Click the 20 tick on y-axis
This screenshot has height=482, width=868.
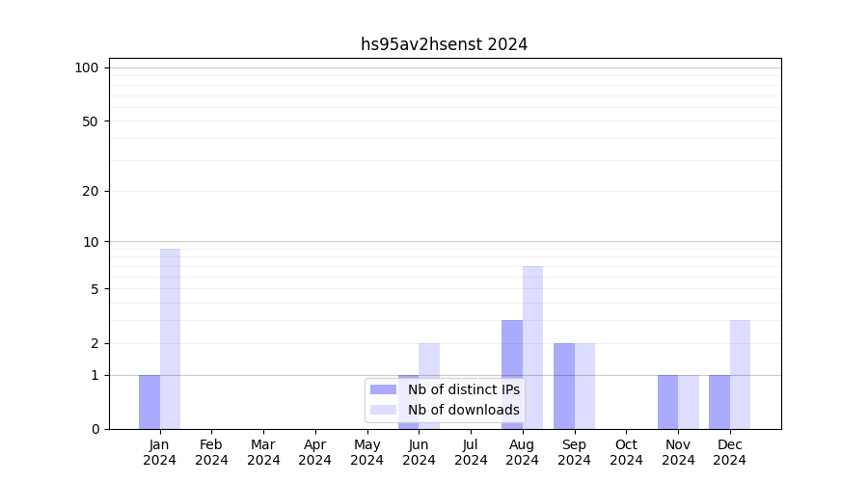coord(91,191)
